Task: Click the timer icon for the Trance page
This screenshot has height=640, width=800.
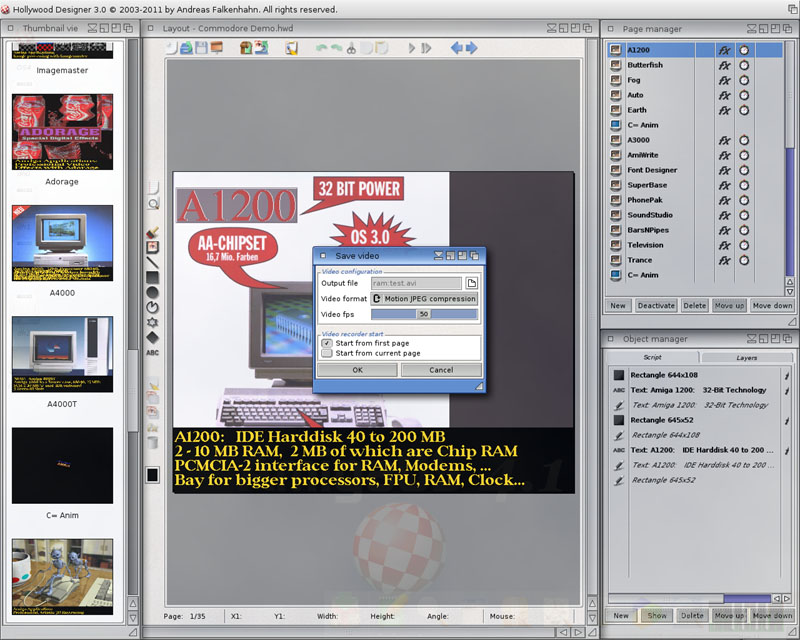Action: (x=744, y=260)
